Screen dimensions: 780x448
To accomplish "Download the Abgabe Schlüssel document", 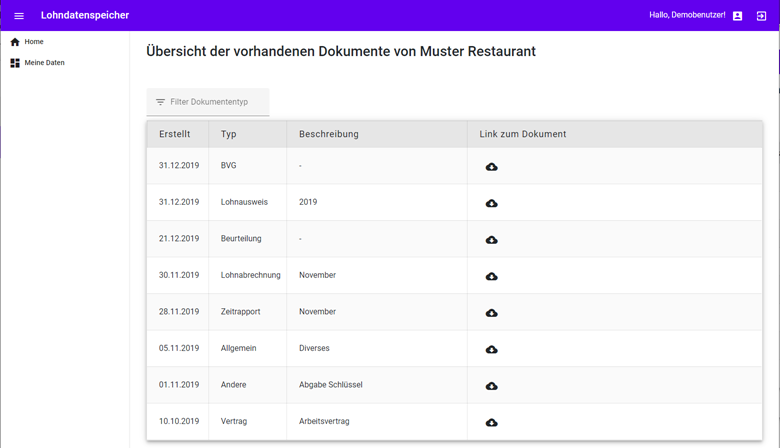I will click(x=491, y=386).
